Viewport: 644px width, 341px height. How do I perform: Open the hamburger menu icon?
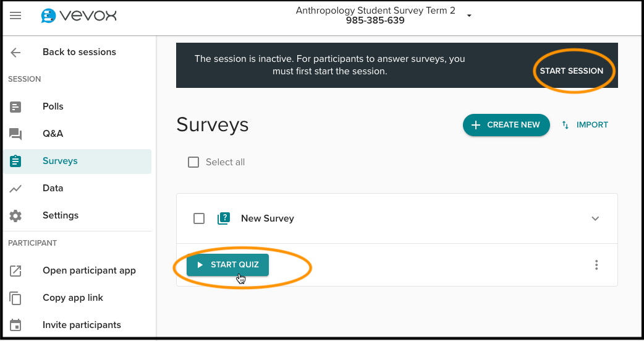point(15,15)
